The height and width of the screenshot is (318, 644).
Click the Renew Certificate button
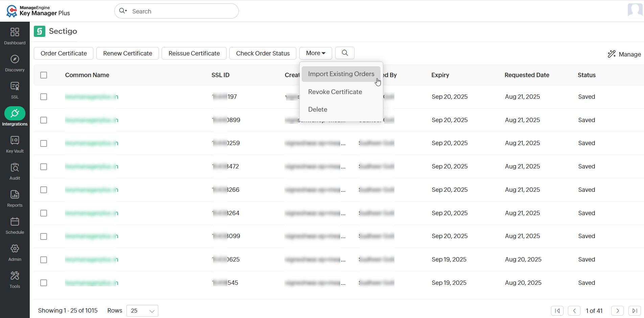tap(128, 53)
